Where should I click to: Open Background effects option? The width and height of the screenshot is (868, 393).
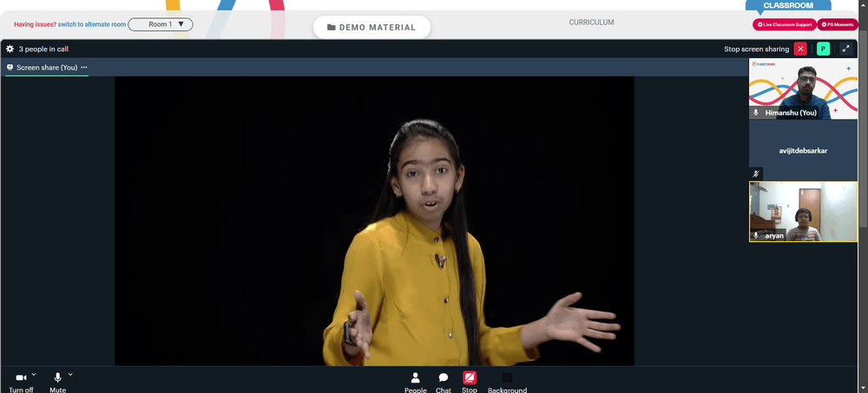pyautogui.click(x=507, y=383)
